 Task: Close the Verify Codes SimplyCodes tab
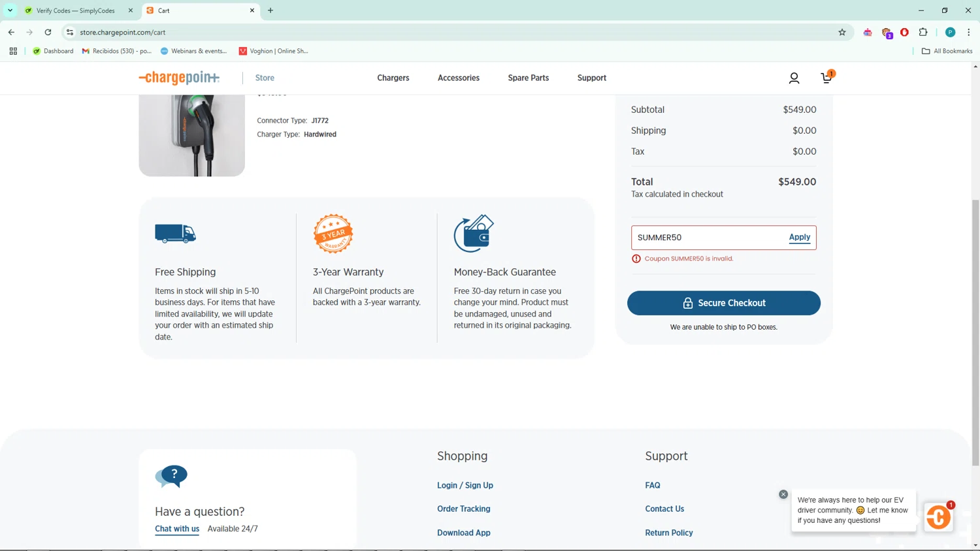click(x=131, y=10)
